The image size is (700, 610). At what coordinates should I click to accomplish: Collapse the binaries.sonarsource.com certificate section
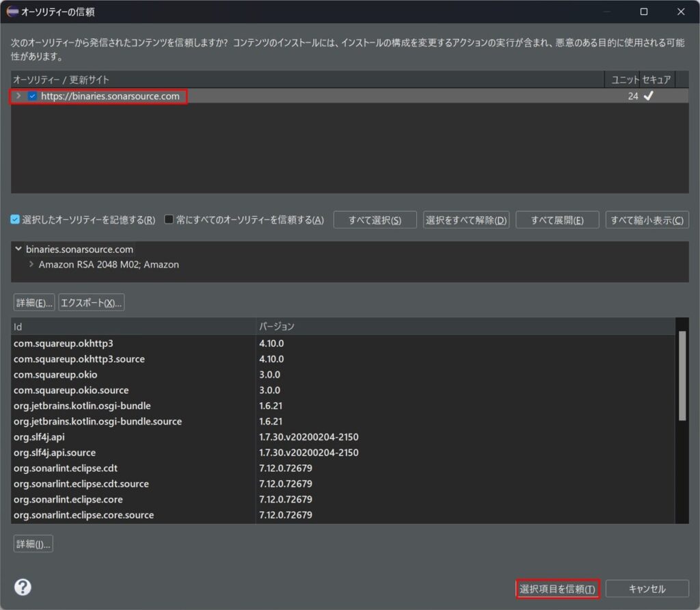17,249
